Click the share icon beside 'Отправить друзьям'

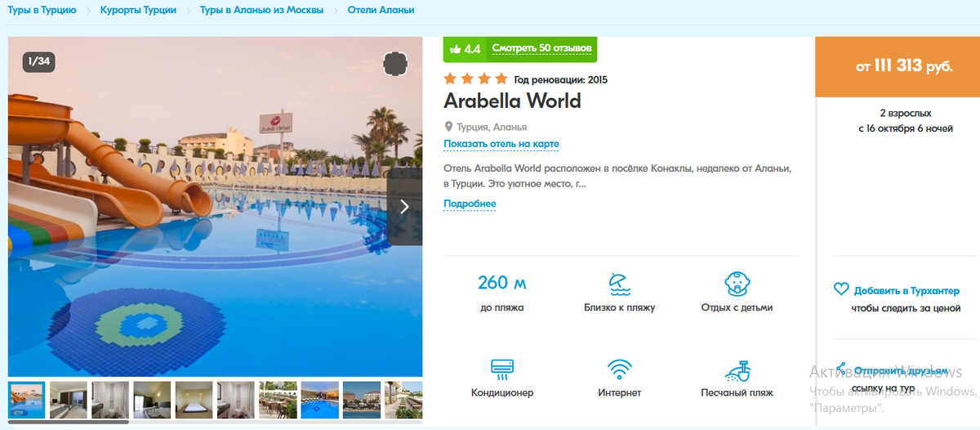(x=841, y=370)
